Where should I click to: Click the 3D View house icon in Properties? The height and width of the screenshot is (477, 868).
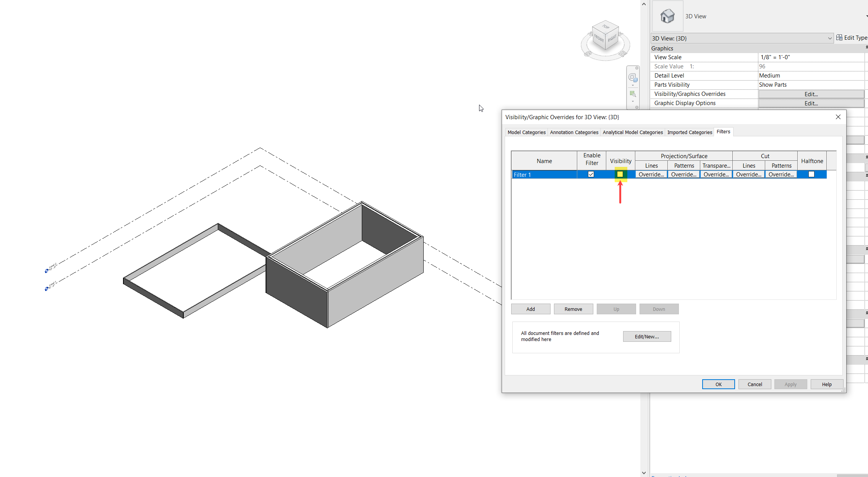(x=667, y=16)
